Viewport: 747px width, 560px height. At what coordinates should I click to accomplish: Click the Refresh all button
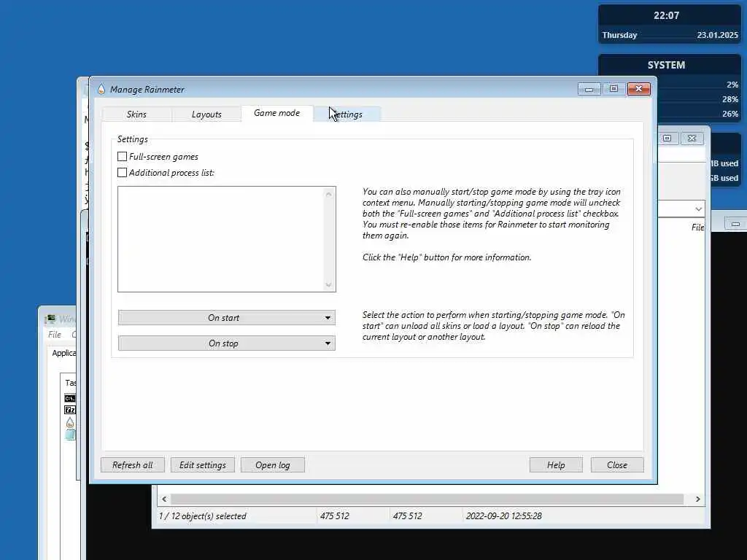coord(133,464)
